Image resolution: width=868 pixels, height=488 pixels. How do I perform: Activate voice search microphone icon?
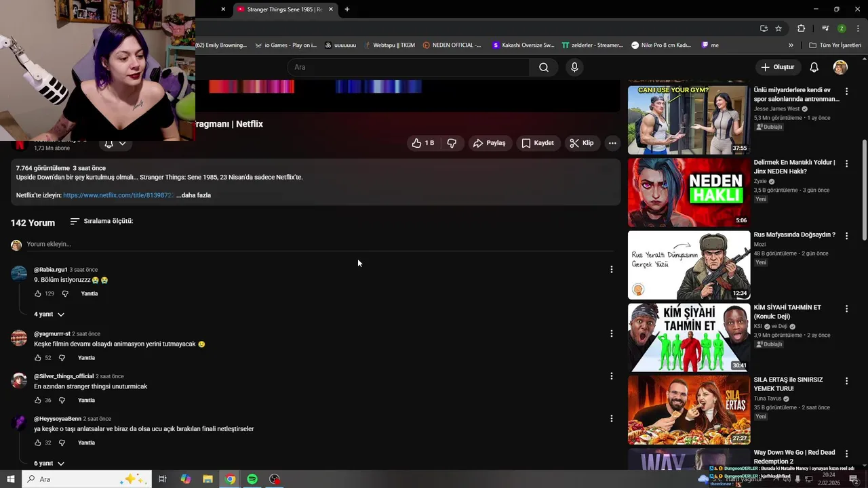[x=574, y=67]
